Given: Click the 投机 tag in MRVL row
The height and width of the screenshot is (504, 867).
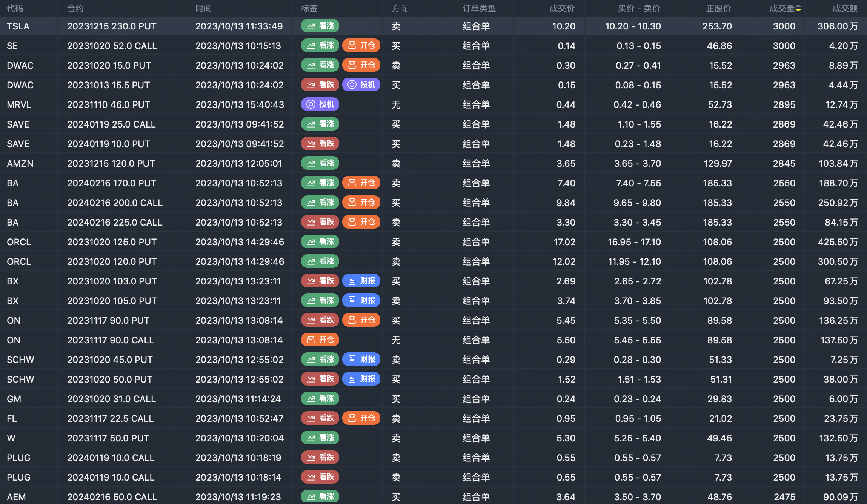Looking at the screenshot, I should (x=320, y=104).
